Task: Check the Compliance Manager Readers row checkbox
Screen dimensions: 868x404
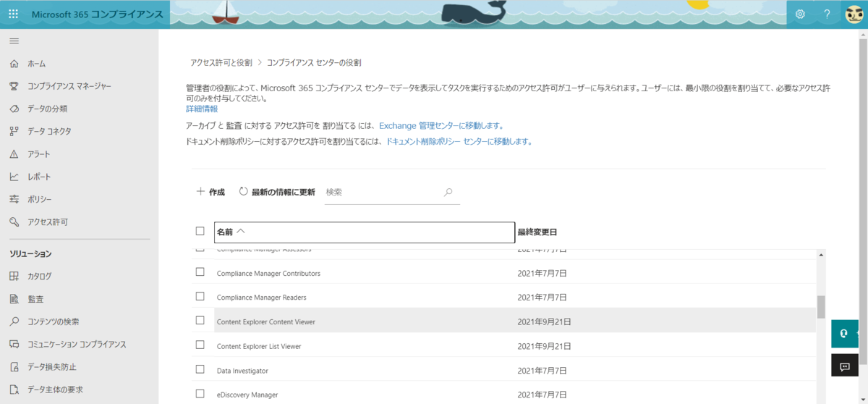Action: [x=200, y=297]
